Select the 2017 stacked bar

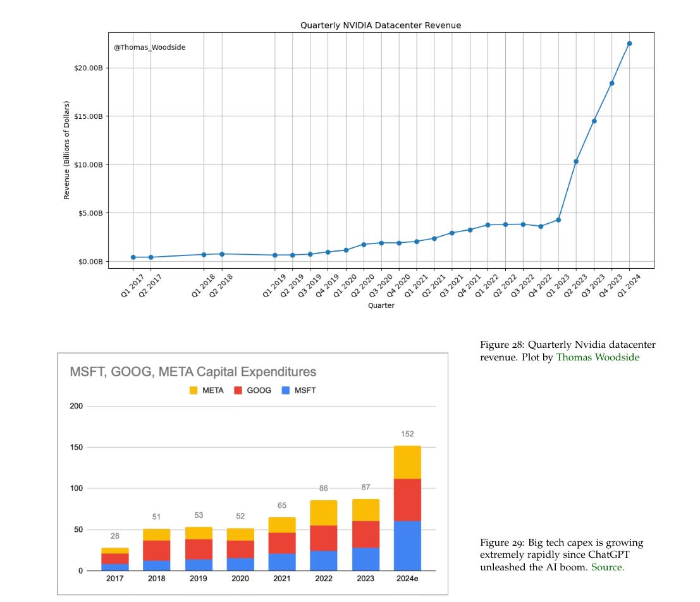click(114, 559)
